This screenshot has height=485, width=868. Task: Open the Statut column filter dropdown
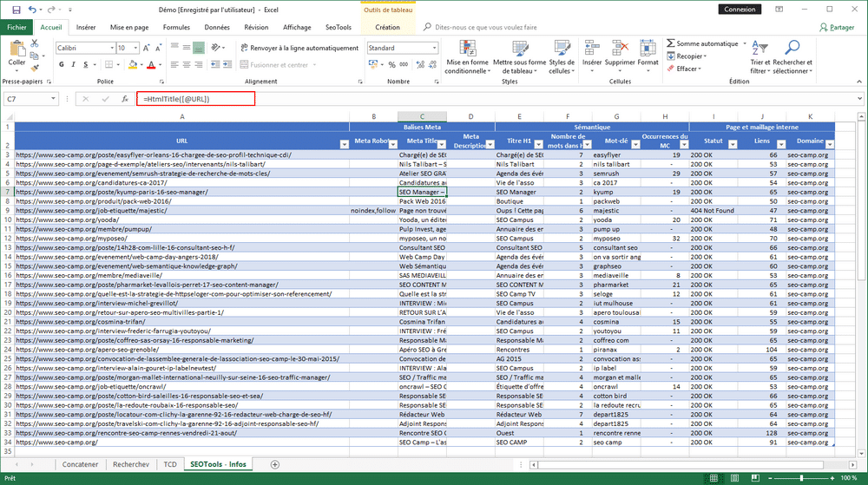pyautogui.click(x=733, y=144)
